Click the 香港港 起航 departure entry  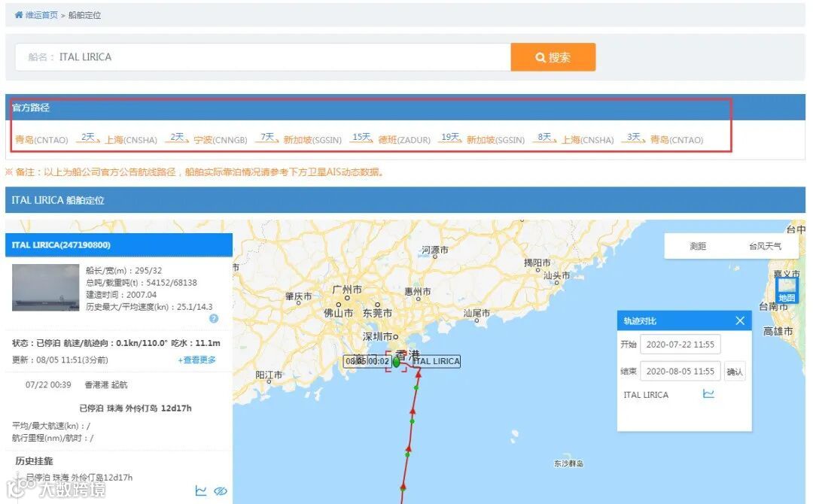coord(106,385)
